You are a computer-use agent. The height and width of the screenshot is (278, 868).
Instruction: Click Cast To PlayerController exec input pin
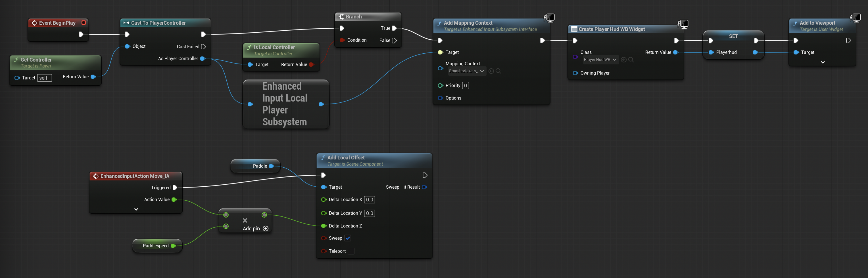[x=127, y=34]
